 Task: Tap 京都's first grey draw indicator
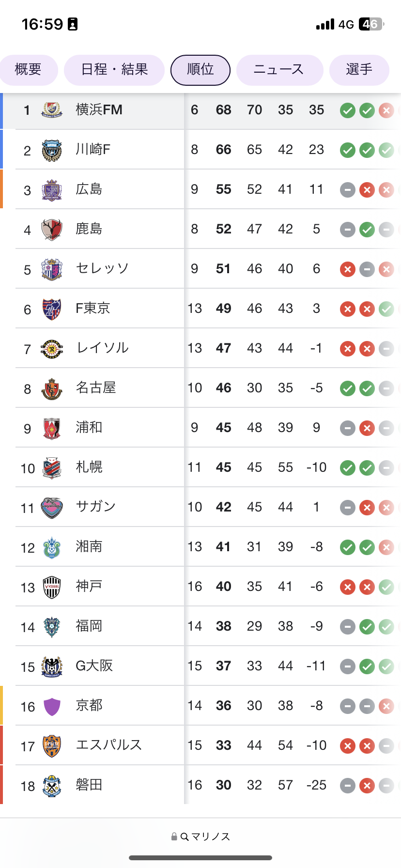(347, 706)
